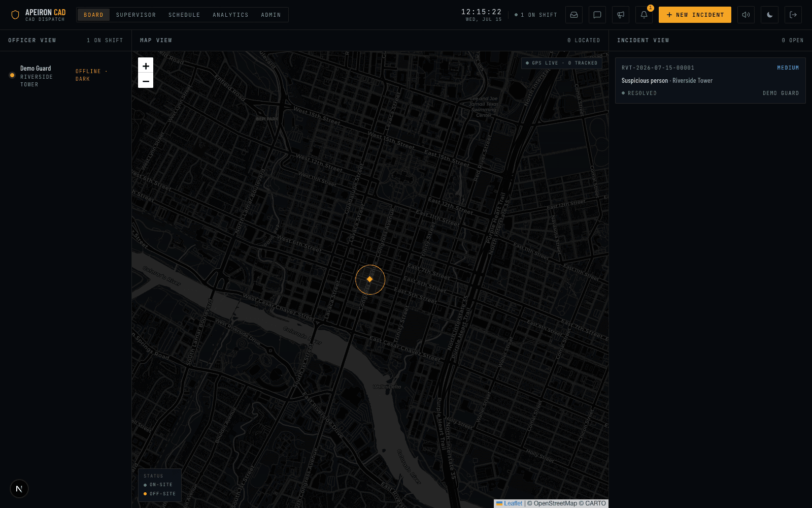
Task: Toggle dark mode moon icon
Action: click(770, 15)
